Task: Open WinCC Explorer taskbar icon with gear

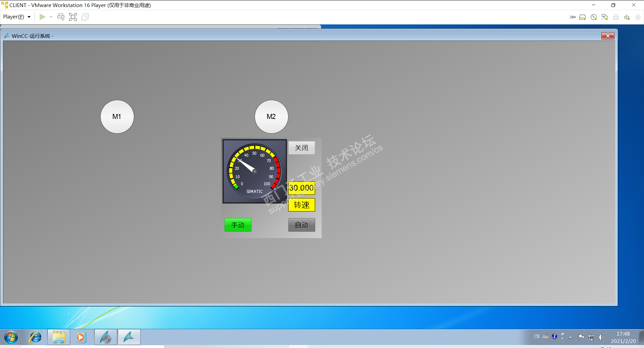Action: coord(106,337)
